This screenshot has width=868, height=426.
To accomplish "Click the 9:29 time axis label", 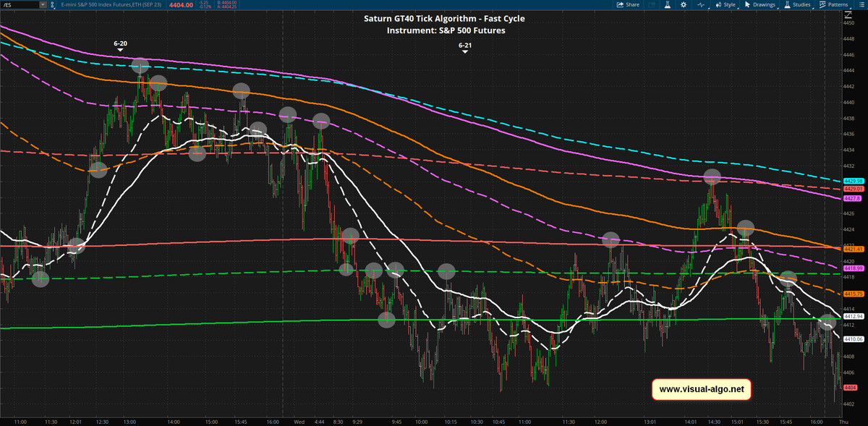I will click(357, 420).
